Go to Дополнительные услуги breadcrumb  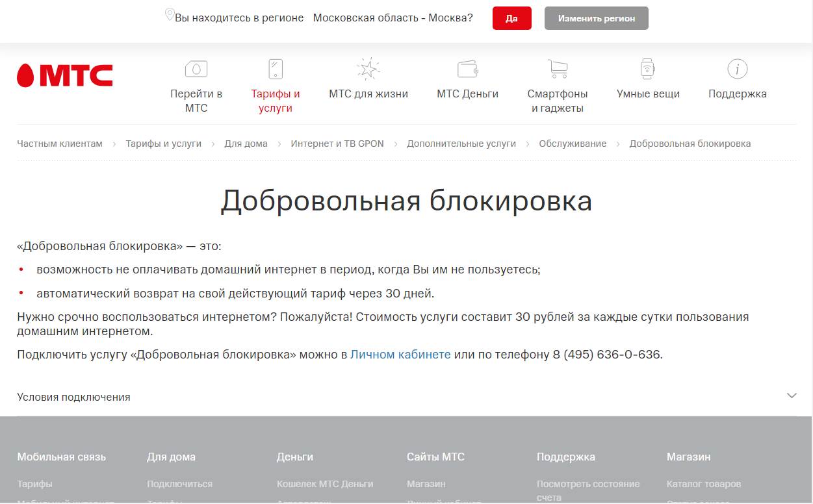coord(461,144)
